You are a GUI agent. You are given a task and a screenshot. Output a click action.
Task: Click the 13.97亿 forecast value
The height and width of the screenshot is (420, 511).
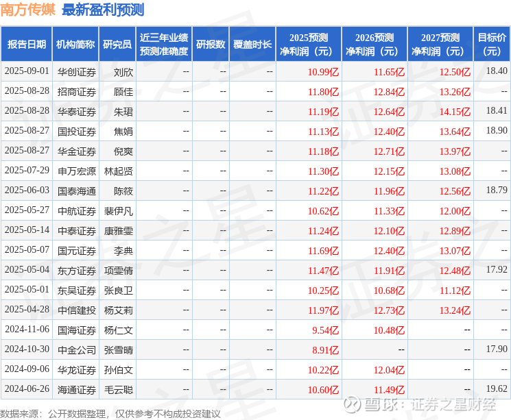(x=455, y=151)
